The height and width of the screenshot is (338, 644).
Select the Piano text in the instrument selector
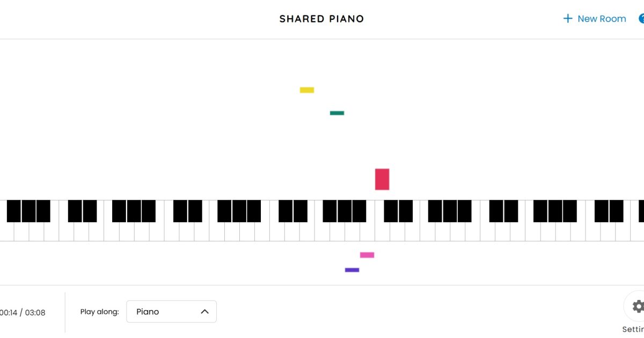click(x=148, y=312)
